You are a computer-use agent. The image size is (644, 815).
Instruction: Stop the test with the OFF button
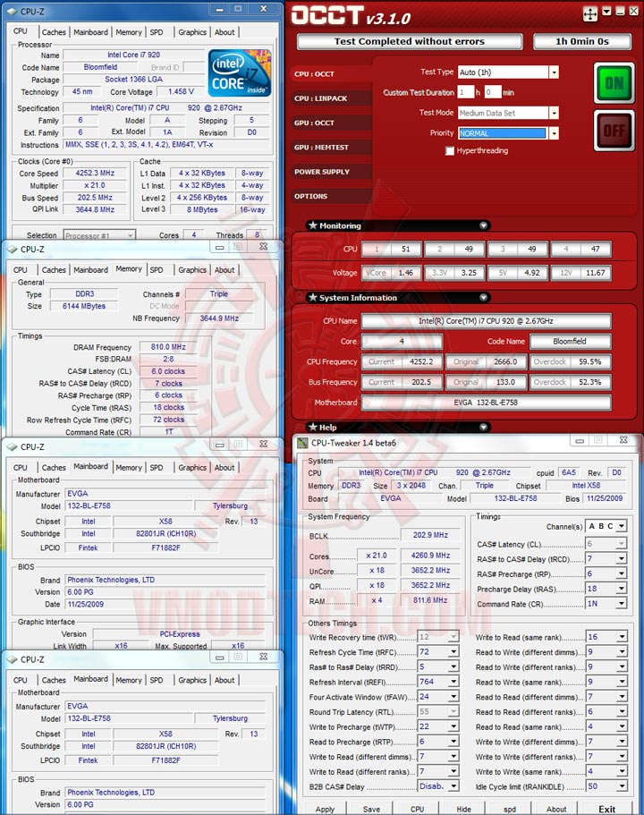coord(614,131)
